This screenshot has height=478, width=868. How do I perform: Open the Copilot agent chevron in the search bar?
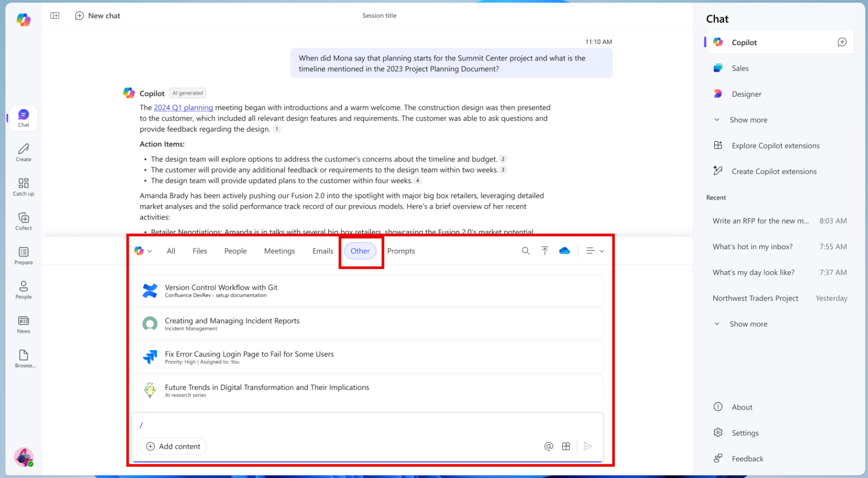[150, 250]
